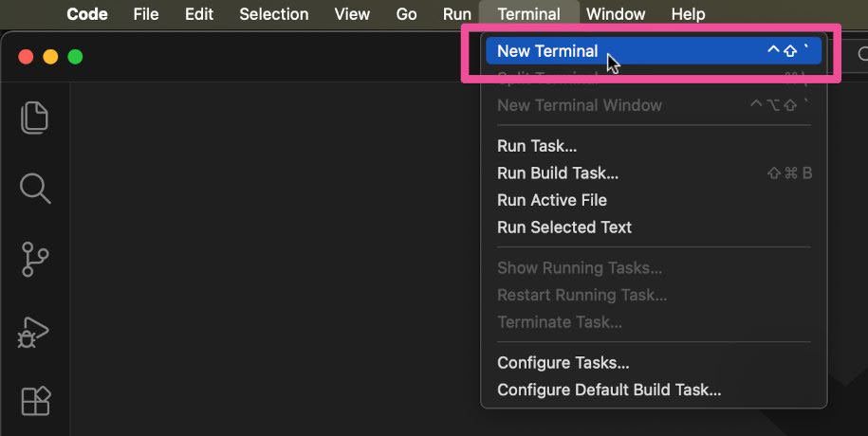
Task: Open the Extensions blocks icon
Action: [x=35, y=400]
